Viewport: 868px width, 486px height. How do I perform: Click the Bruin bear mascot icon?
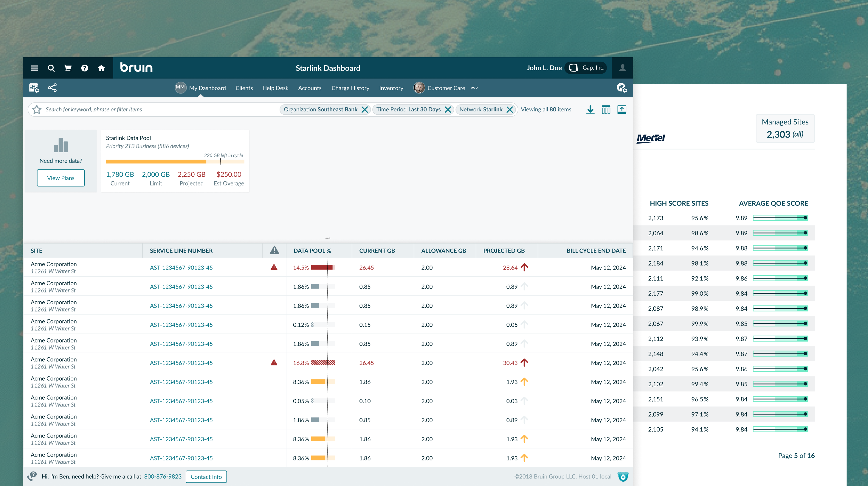(623, 476)
